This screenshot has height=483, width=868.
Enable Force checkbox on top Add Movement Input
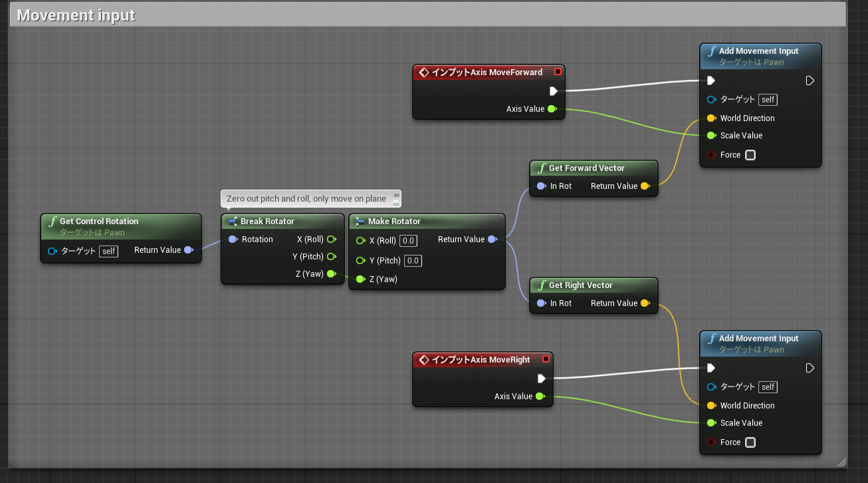(x=750, y=155)
